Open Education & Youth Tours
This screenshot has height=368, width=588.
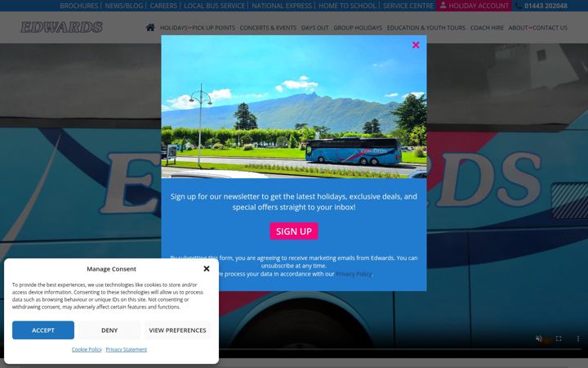pos(426,28)
